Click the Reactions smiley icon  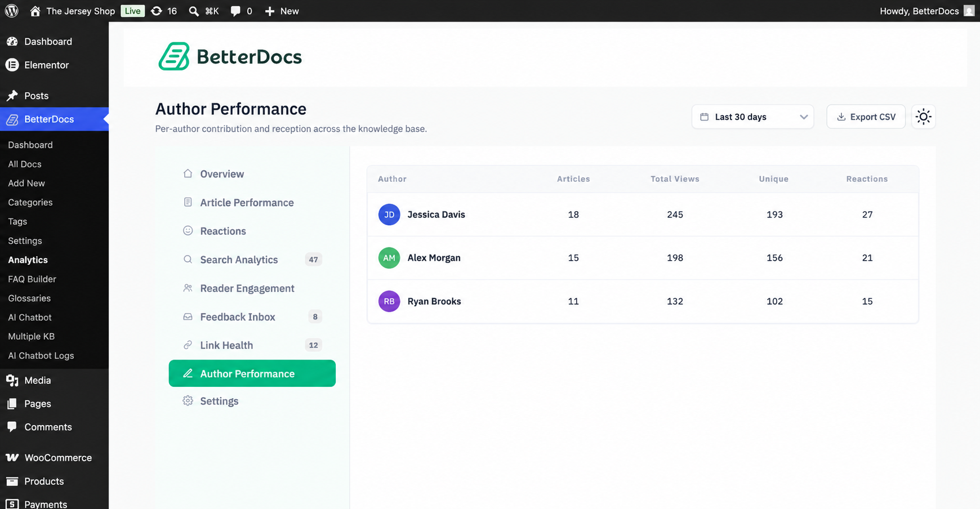[x=188, y=230]
